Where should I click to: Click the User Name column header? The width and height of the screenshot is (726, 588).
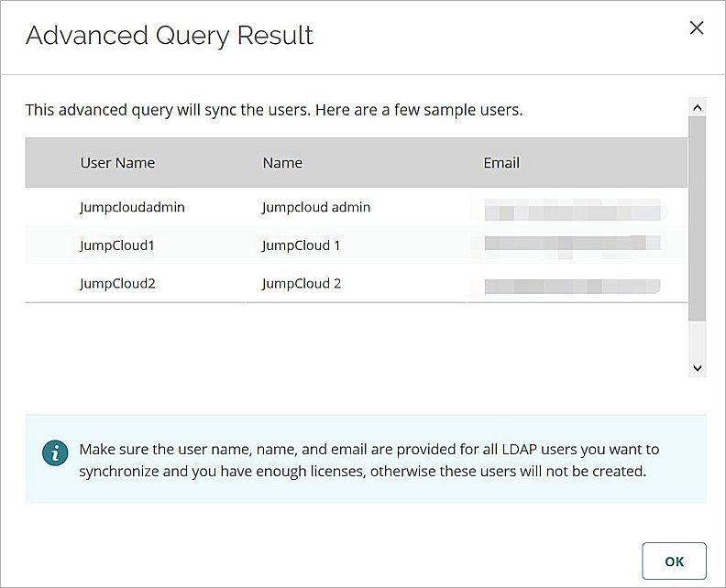point(117,163)
